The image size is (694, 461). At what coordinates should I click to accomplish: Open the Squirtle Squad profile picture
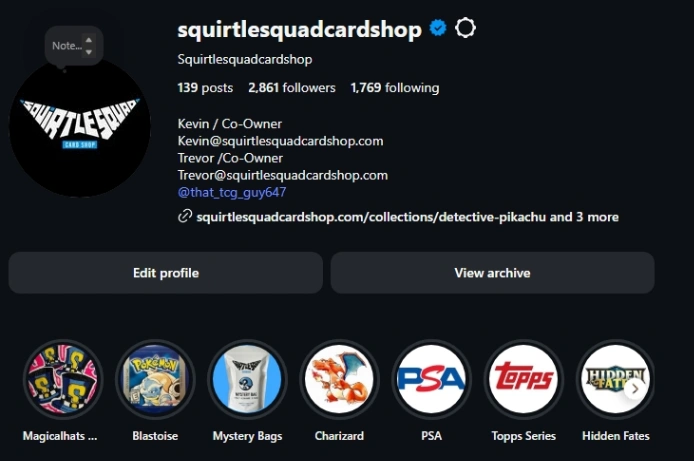point(80,127)
